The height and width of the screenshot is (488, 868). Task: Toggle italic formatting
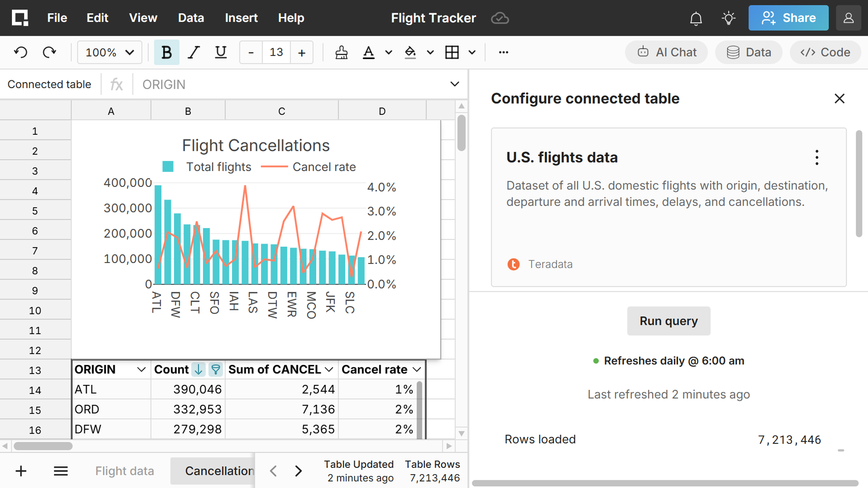pos(193,52)
